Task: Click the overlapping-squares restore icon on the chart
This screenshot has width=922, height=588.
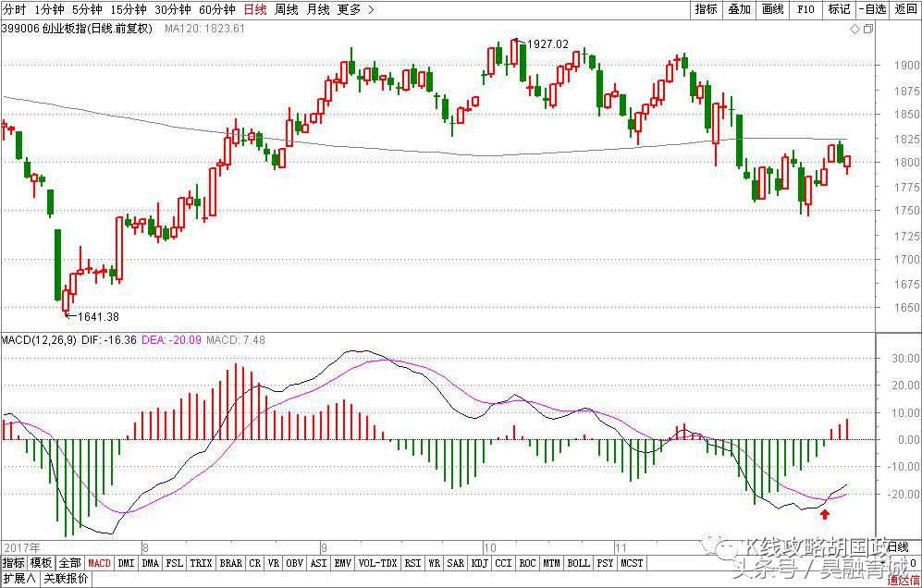Action: [868, 30]
